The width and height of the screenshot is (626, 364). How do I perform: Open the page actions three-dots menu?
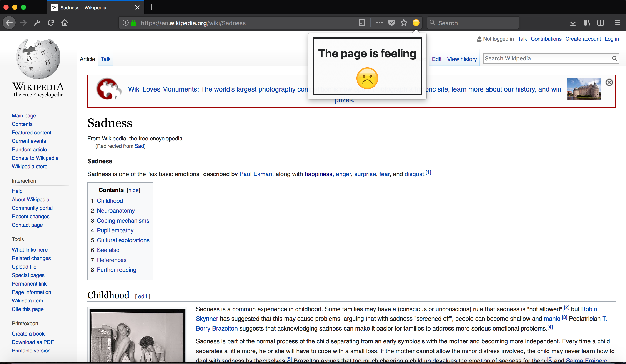point(379,23)
